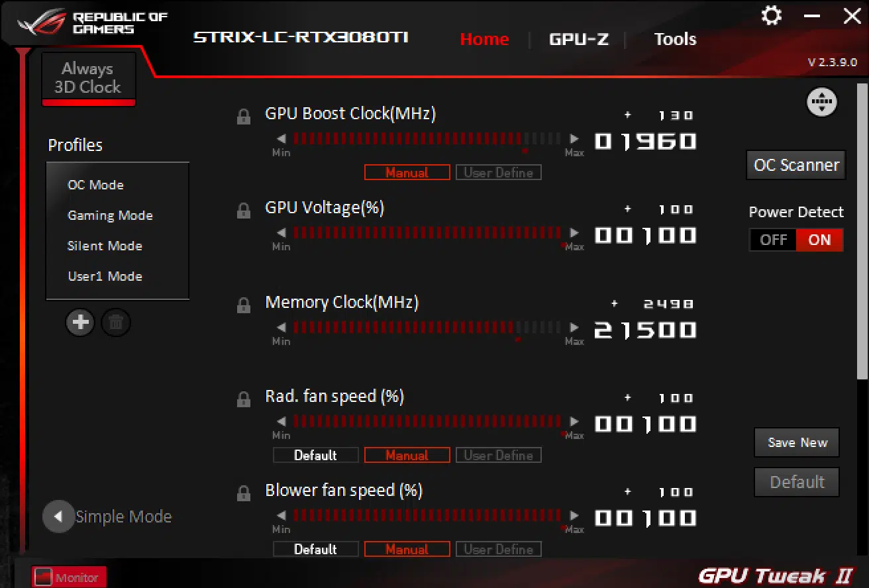Screen dimensions: 869x588
Task: Select User Define for Rad. fan speed
Action: pos(499,456)
